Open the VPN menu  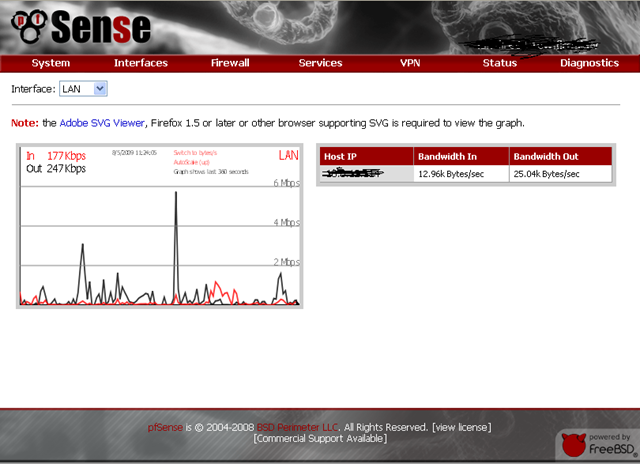[410, 63]
